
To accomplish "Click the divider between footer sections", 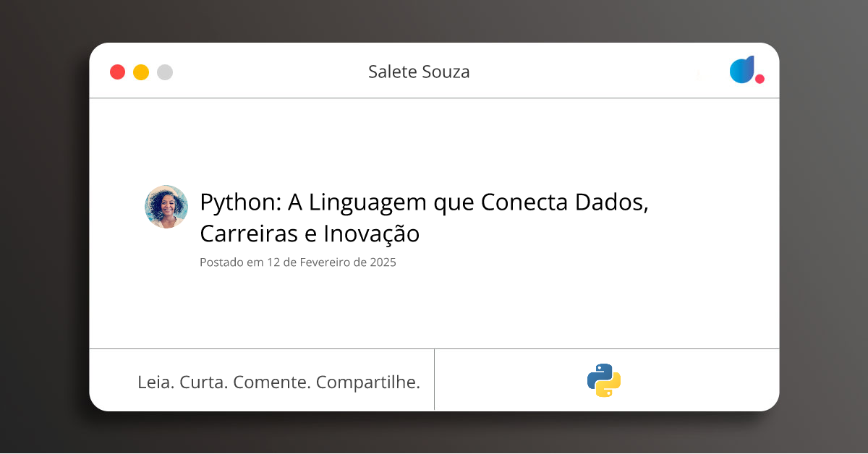I will (434, 380).
